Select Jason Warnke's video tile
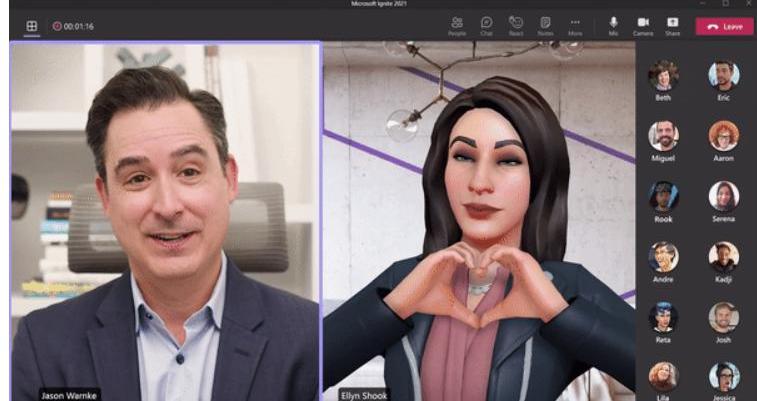The height and width of the screenshot is (401, 757). (165, 221)
